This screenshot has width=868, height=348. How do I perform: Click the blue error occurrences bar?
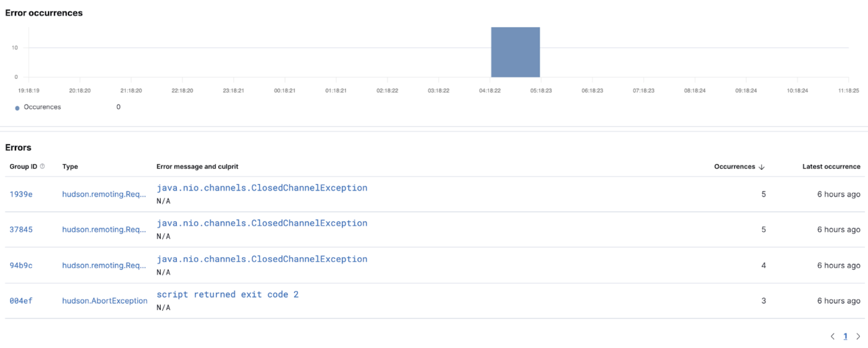[x=515, y=52]
